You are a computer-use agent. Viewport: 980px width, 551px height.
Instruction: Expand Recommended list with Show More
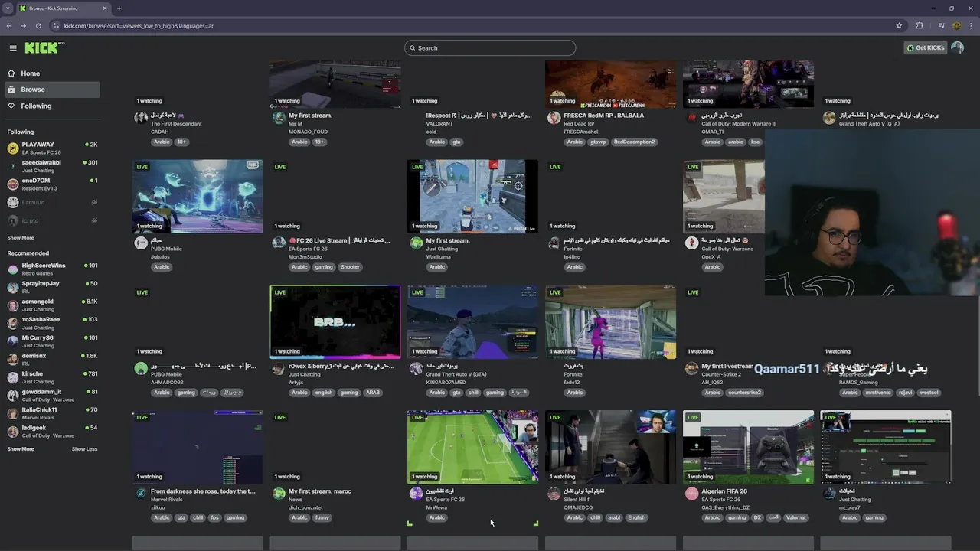point(21,449)
